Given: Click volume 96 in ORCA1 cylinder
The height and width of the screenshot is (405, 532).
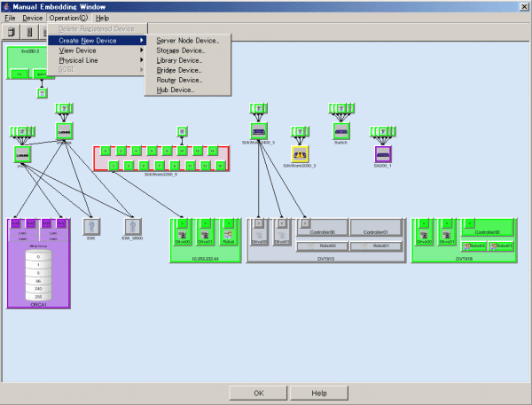Looking at the screenshot, I should coord(38,281).
